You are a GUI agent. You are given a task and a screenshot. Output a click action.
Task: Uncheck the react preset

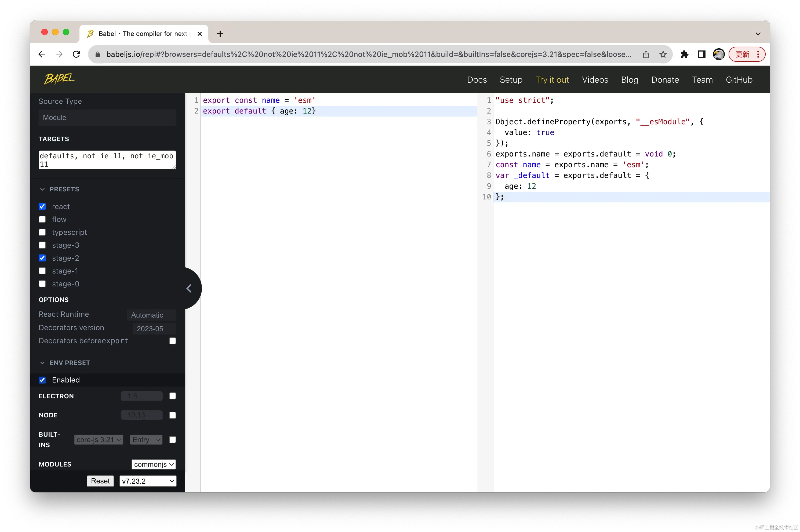[42, 206]
